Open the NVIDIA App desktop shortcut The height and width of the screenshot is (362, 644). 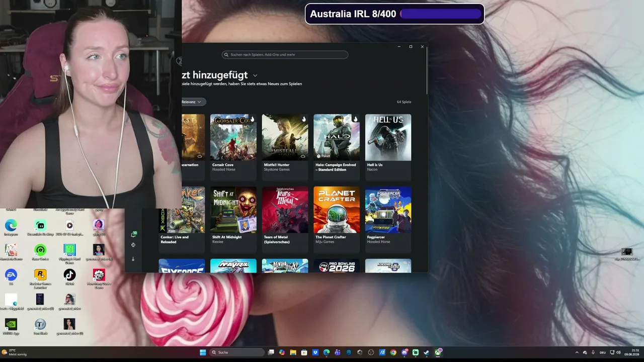[11, 326]
